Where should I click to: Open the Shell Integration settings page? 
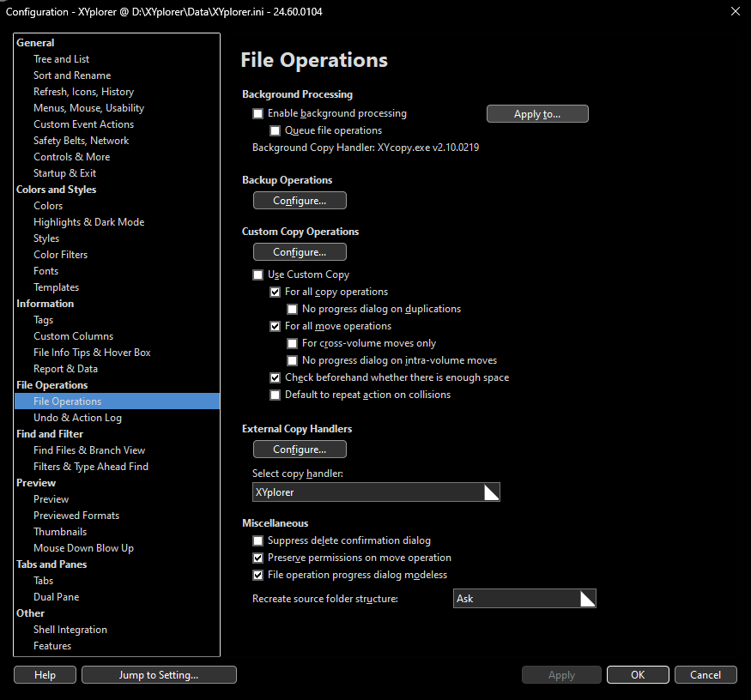click(70, 629)
